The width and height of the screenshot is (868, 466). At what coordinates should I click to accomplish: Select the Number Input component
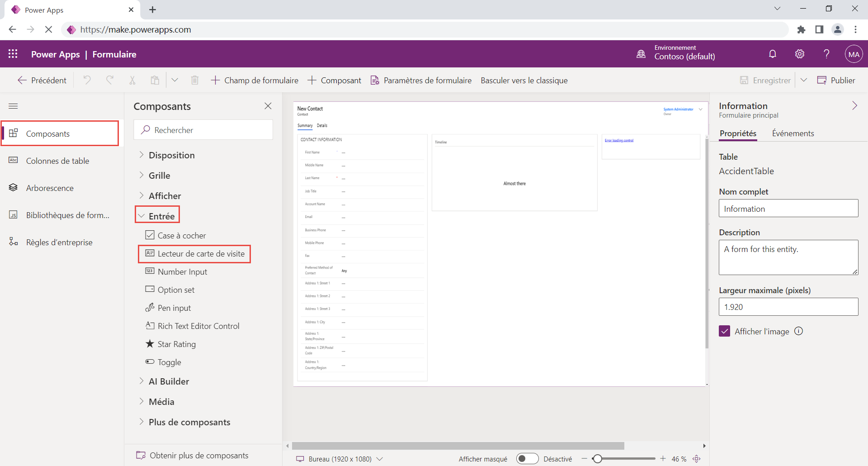pyautogui.click(x=176, y=272)
